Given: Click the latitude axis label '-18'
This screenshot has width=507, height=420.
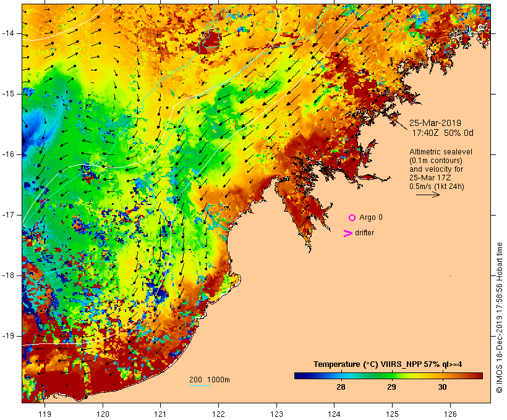Looking at the screenshot, I should click(x=7, y=275).
